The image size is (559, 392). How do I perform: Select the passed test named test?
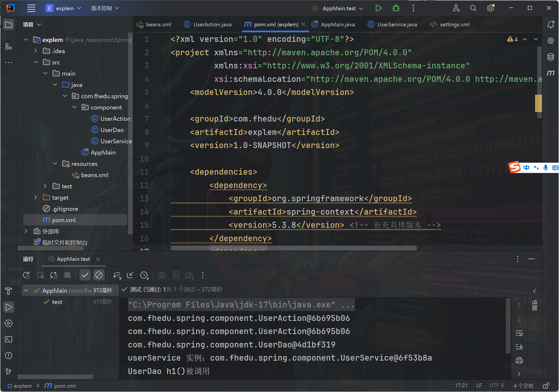tap(57, 302)
